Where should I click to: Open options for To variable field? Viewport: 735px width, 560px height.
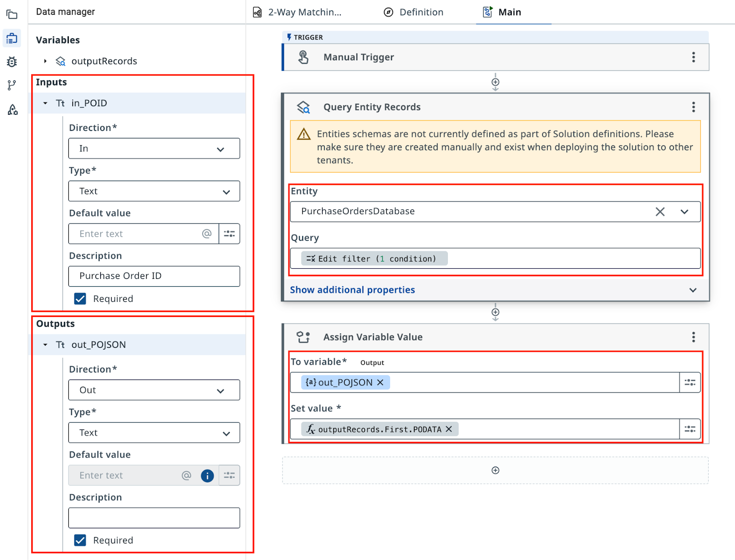pyautogui.click(x=690, y=382)
